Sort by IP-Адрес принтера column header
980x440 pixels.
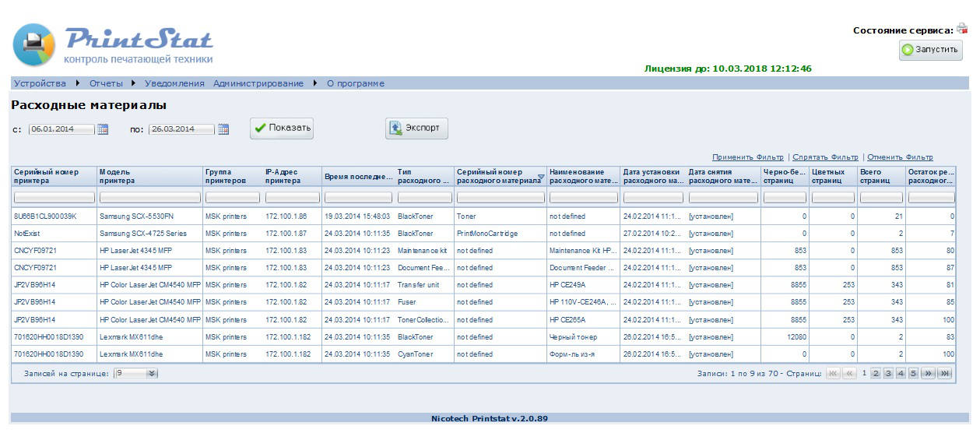[x=282, y=176]
